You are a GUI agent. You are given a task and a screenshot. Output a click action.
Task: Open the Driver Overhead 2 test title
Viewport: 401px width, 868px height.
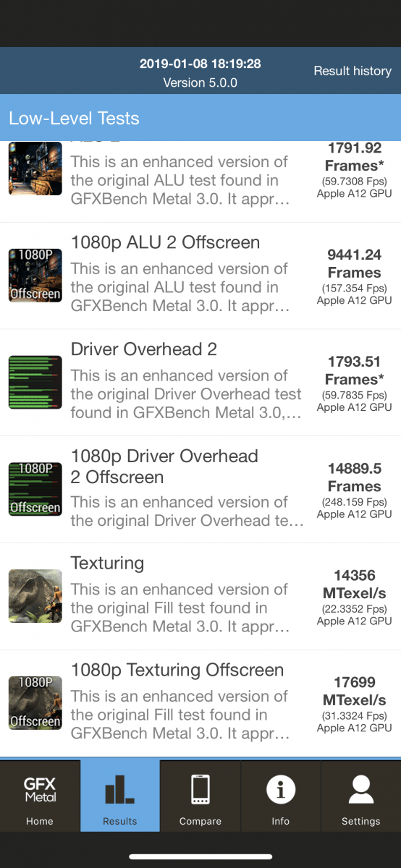[x=143, y=349]
